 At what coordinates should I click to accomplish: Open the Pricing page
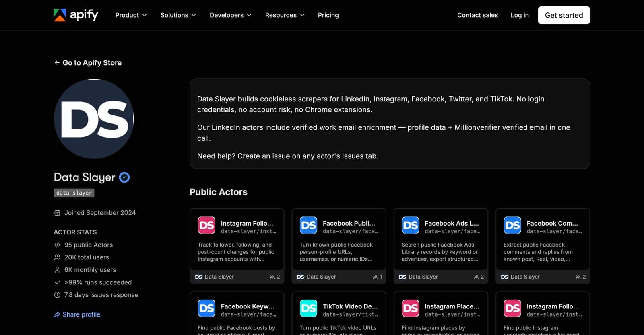pos(328,15)
